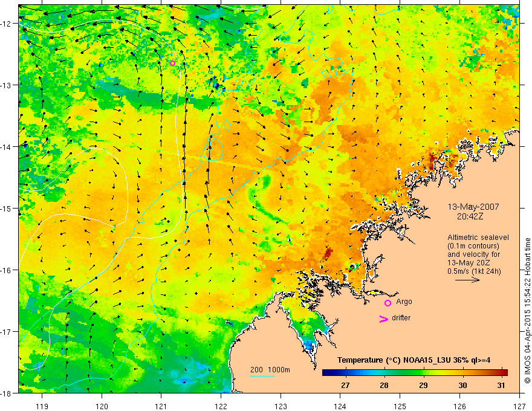532x411 pixels.
Task: Click the color bar label '30'
Action: [x=463, y=386]
